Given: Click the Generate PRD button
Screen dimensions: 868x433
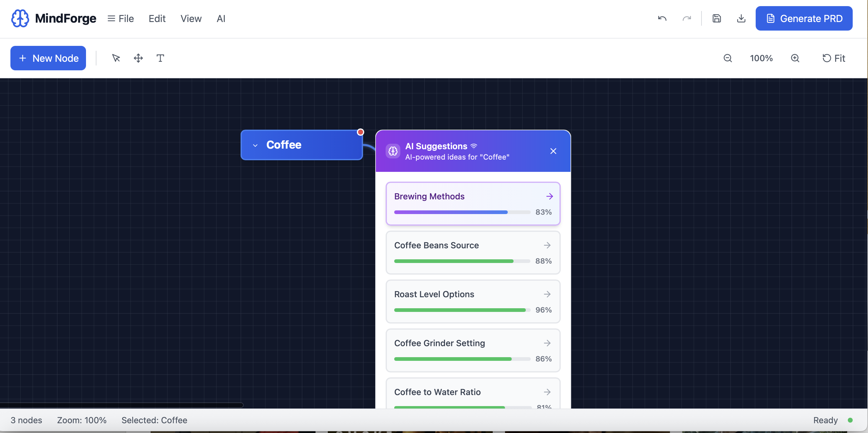Looking at the screenshot, I should pyautogui.click(x=804, y=18).
